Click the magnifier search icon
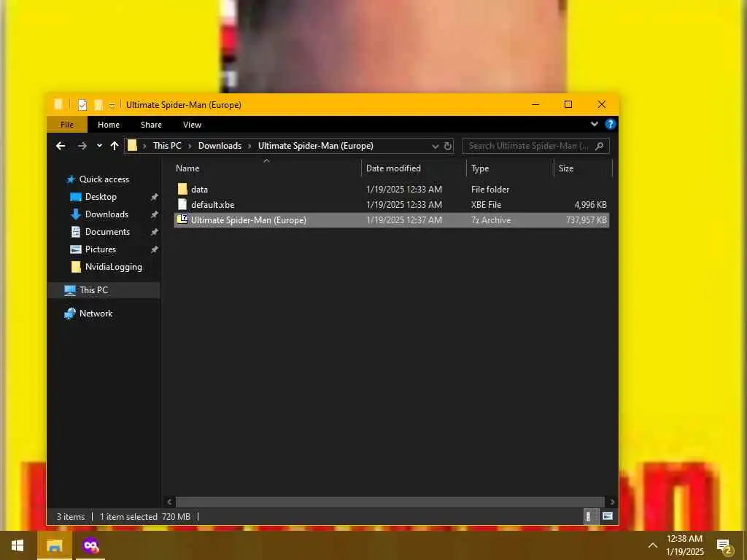 tap(600, 146)
